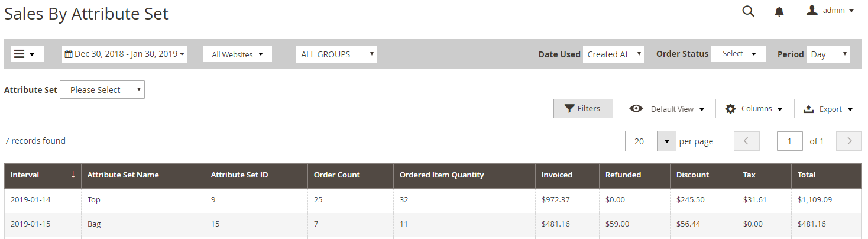Open the Order Status select dropdown
Screen dimensions: 868x239
[x=738, y=54]
